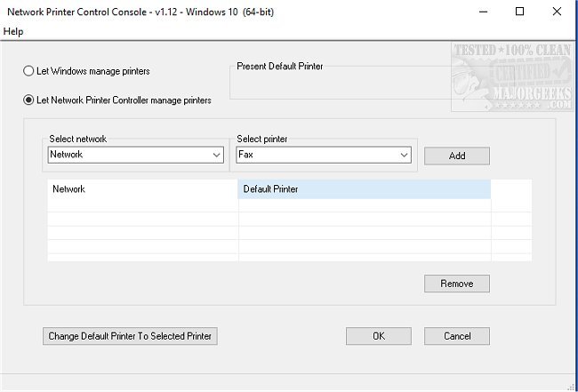
Task: Choose "Let Network Printer Controller manage printers"
Action: tap(28, 100)
